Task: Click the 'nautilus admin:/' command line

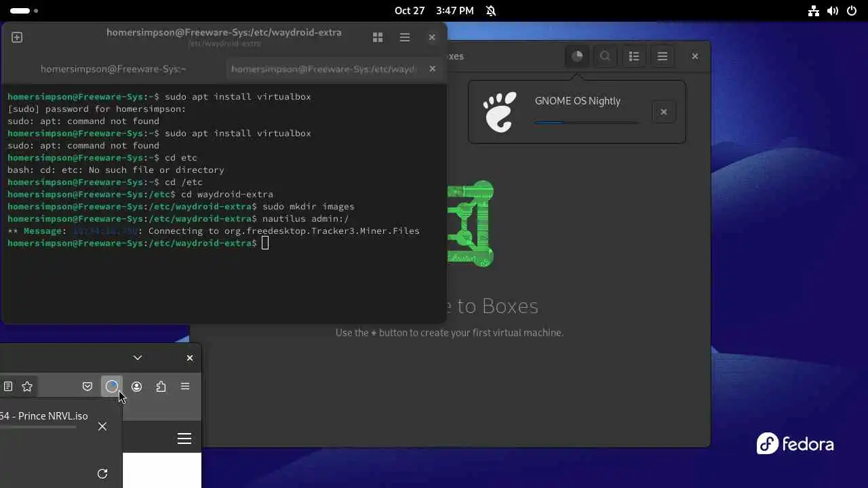Action: pyautogui.click(x=178, y=218)
